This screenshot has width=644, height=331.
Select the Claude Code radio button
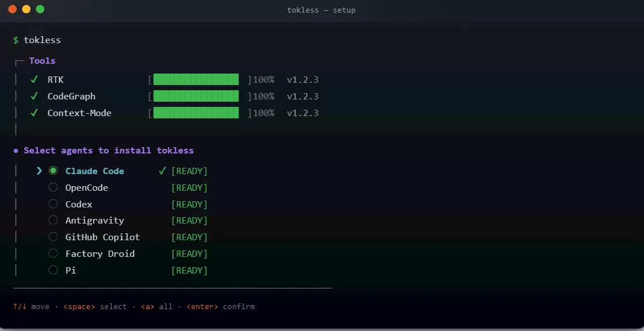pyautogui.click(x=53, y=171)
